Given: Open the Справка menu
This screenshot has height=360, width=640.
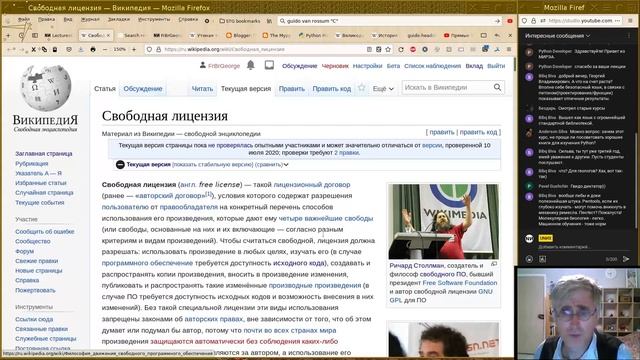Looking at the screenshot, I should [x=188, y=20].
